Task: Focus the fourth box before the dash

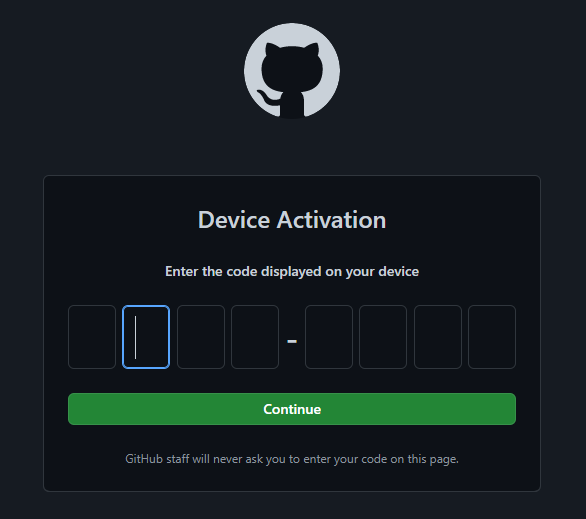Action: [255, 337]
